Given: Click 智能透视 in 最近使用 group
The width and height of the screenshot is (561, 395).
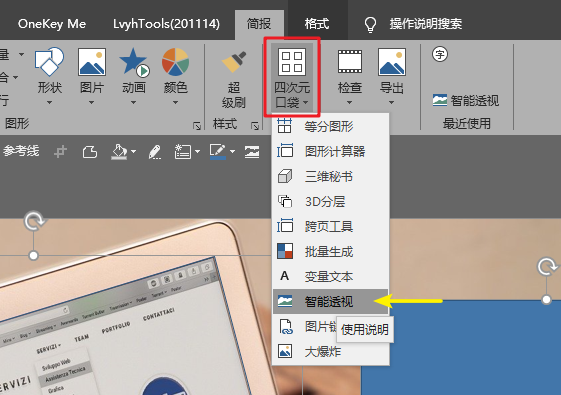Looking at the screenshot, I should [465, 101].
